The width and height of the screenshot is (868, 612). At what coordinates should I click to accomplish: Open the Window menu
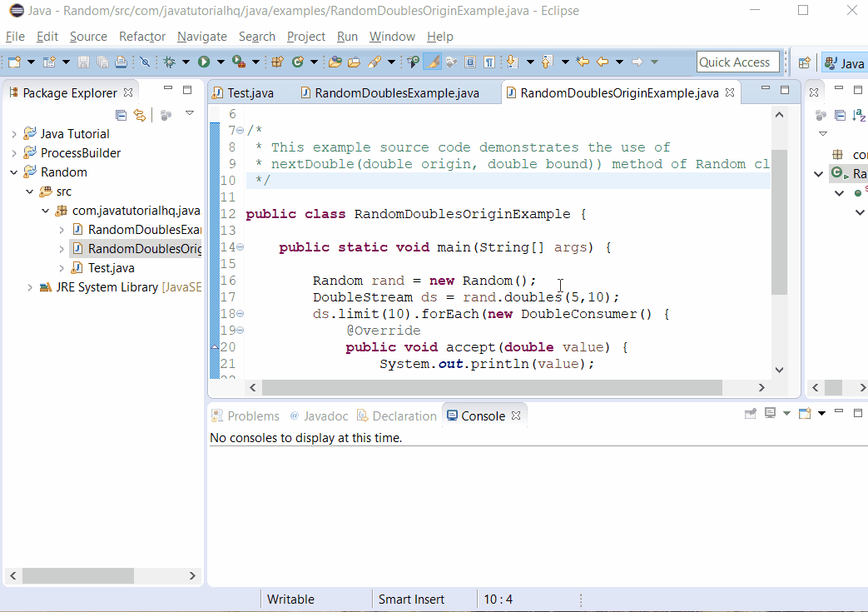click(392, 37)
